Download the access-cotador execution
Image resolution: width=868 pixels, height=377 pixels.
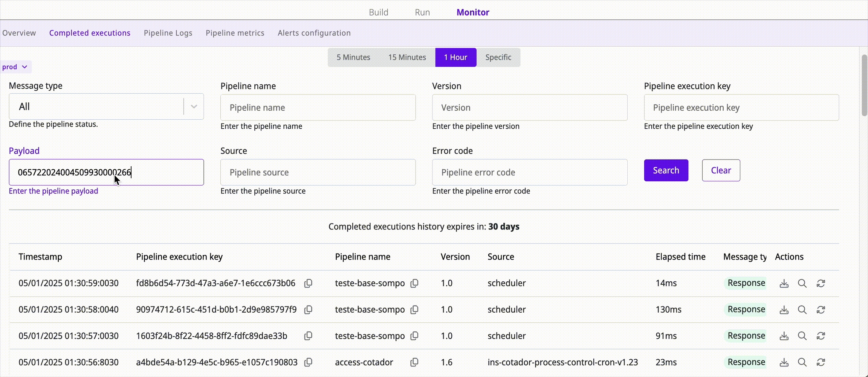[x=784, y=362]
